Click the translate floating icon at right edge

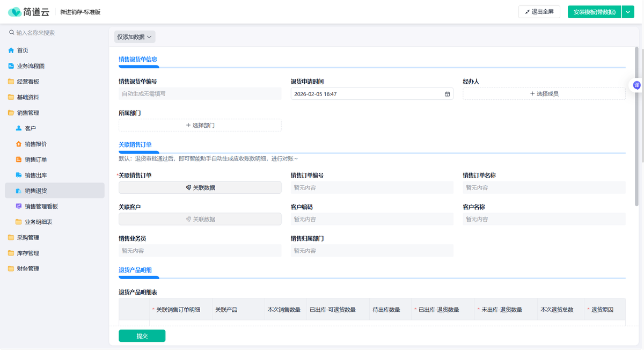[x=636, y=85]
